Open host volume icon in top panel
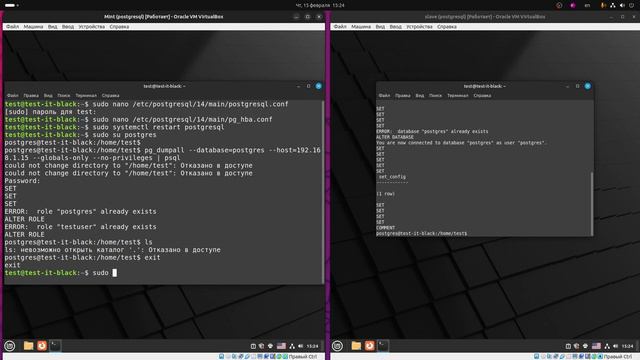 point(622,5)
